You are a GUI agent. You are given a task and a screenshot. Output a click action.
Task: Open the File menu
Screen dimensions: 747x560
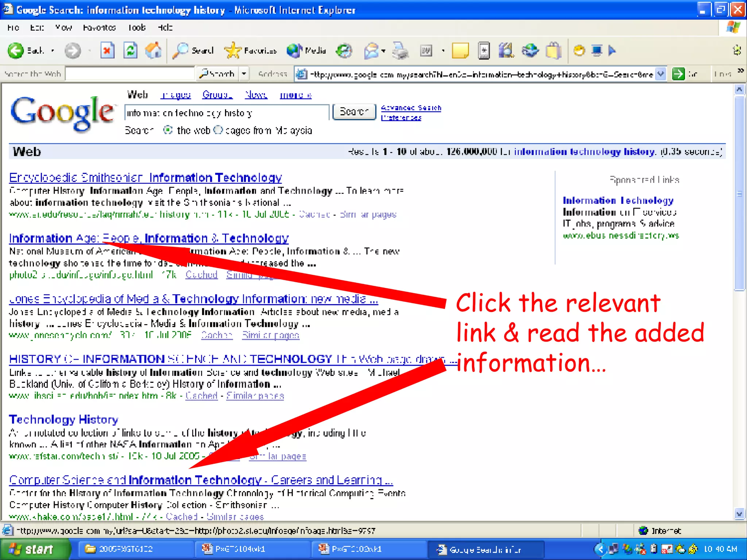tap(13, 27)
